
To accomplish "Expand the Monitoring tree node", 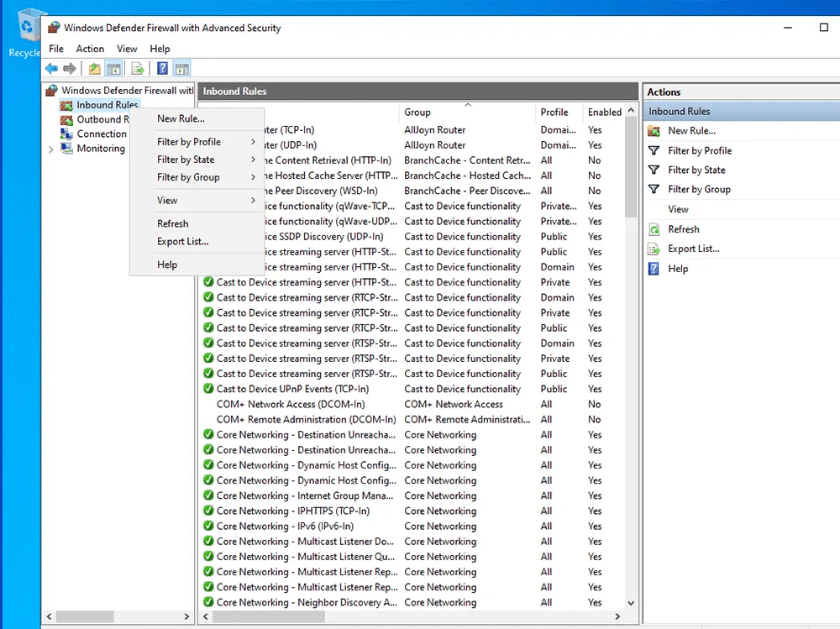I will click(50, 149).
